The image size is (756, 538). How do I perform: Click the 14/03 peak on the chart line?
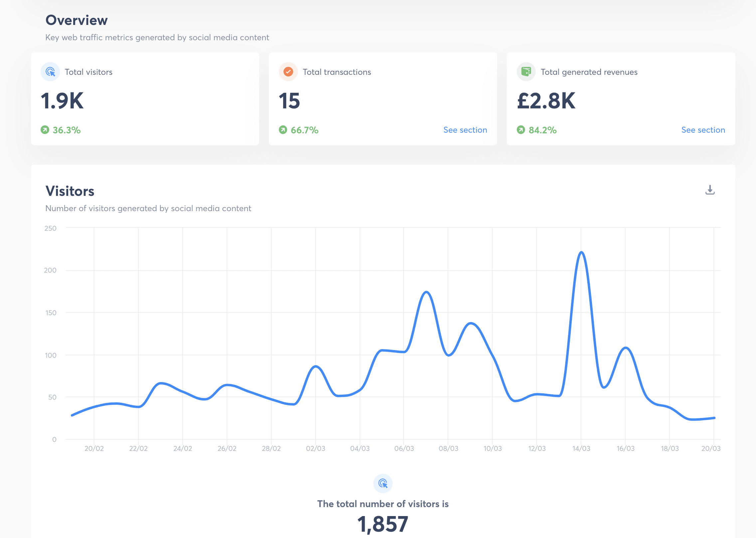581,252
